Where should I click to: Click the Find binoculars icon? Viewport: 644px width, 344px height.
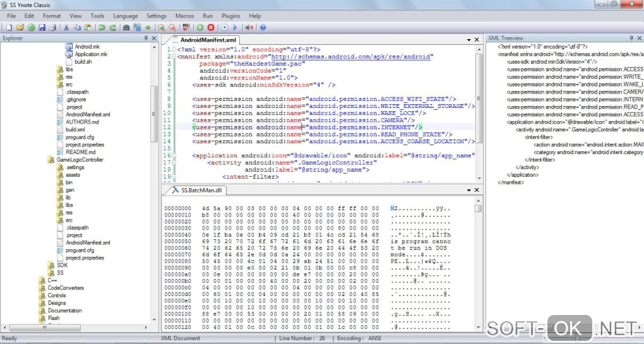tap(126, 28)
